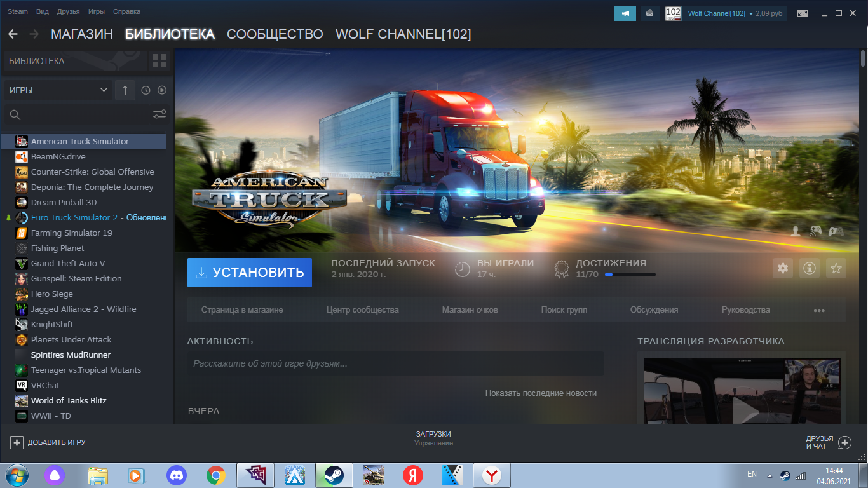
Task: Open advanced filter options icon
Action: [159, 114]
